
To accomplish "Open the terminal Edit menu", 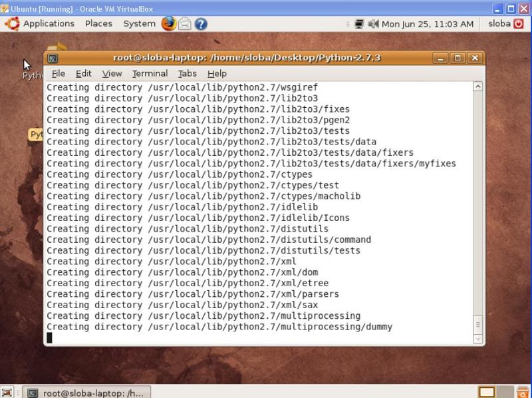I will (x=84, y=73).
